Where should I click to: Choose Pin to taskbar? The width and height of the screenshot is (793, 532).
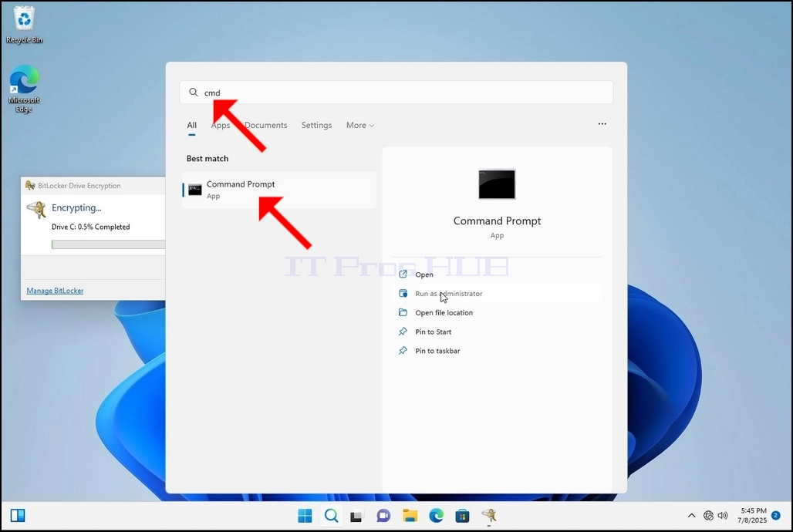coord(497,351)
